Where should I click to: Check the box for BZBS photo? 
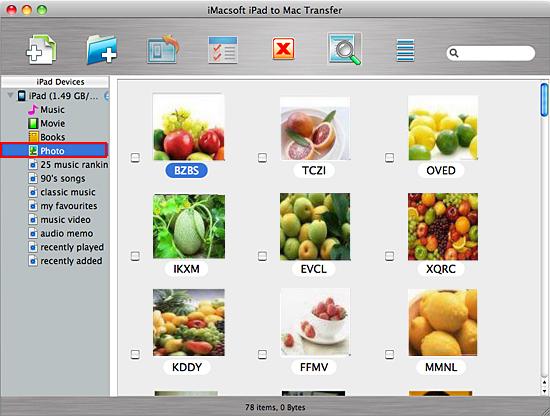pos(135,157)
